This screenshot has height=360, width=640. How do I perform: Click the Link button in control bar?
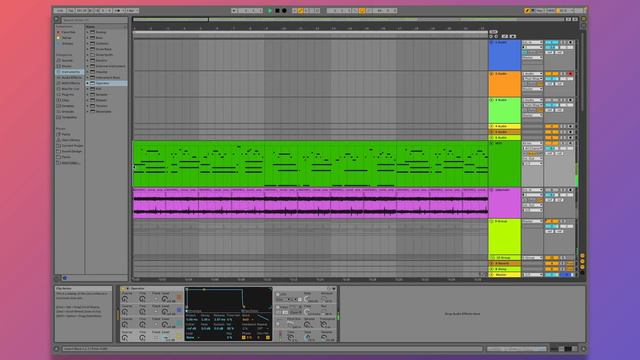click(x=60, y=11)
